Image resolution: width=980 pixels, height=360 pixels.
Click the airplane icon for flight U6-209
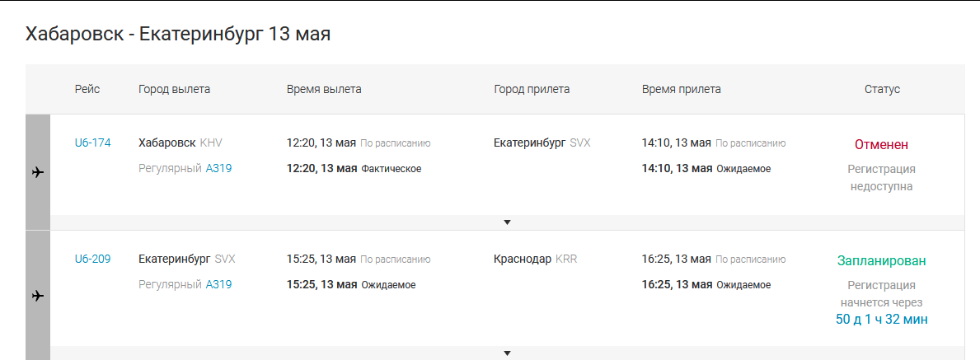click(x=38, y=296)
